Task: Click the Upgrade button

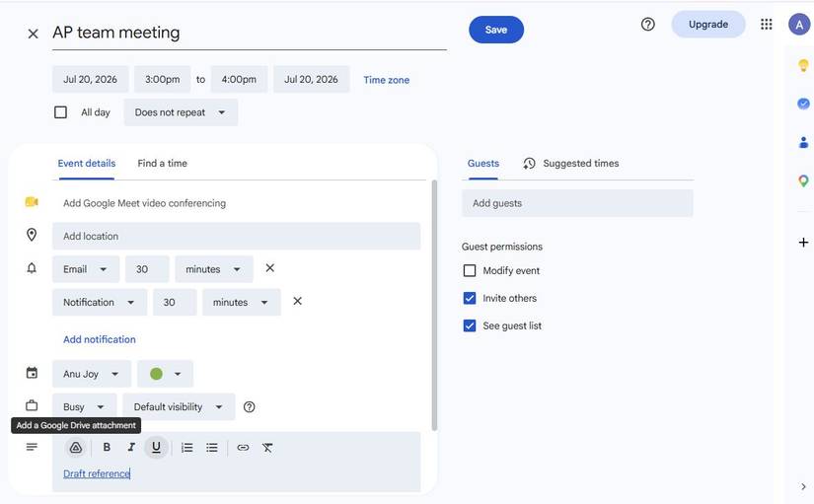Action: pyautogui.click(x=708, y=25)
